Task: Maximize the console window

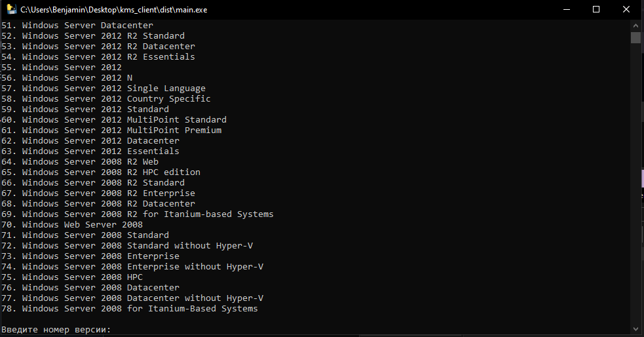Action: tap(596, 9)
